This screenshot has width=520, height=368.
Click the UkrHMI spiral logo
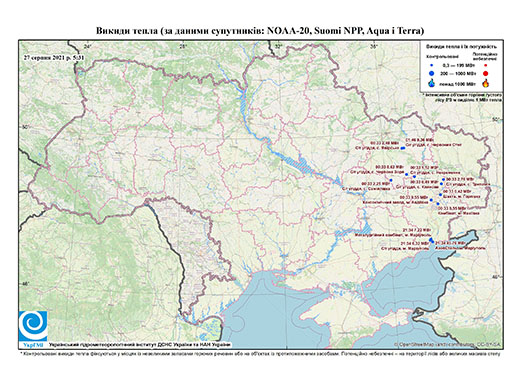[x=33, y=326]
